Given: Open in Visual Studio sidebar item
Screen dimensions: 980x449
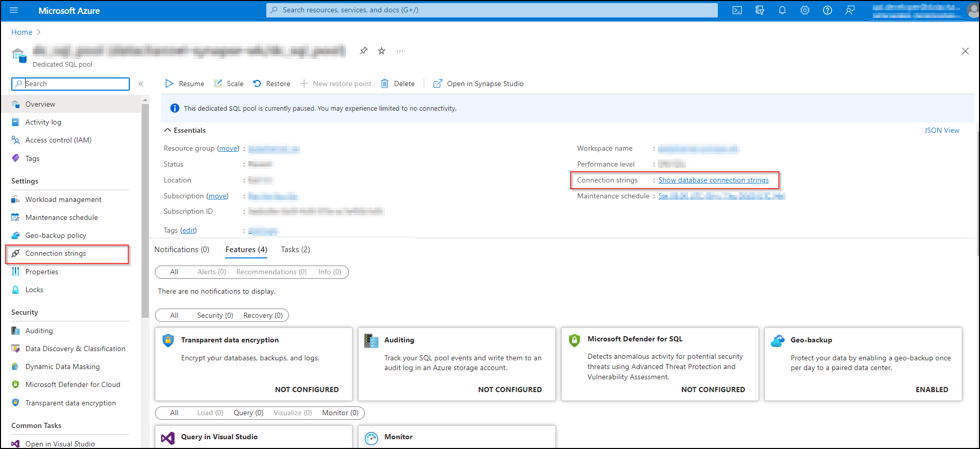Looking at the screenshot, I should [x=71, y=444].
